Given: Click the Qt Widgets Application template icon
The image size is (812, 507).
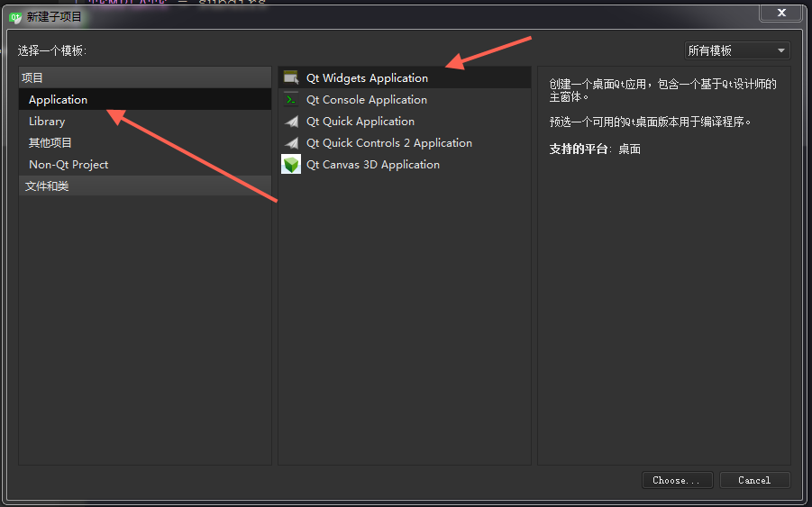Looking at the screenshot, I should coord(291,78).
